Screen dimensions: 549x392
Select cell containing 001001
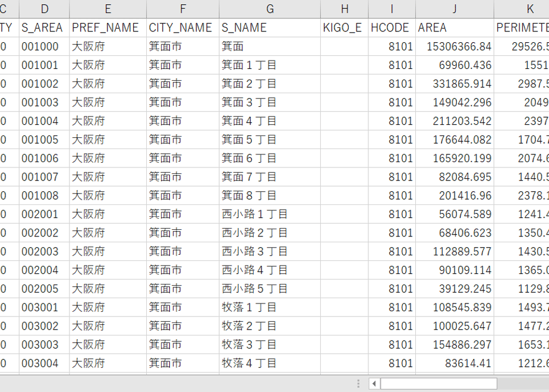(44, 65)
